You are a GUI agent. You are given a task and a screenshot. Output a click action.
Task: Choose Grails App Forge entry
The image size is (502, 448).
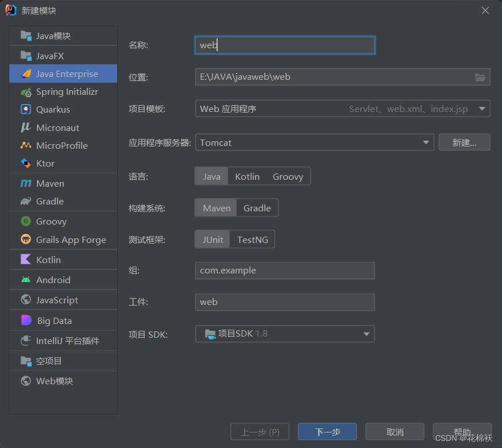[63, 240]
